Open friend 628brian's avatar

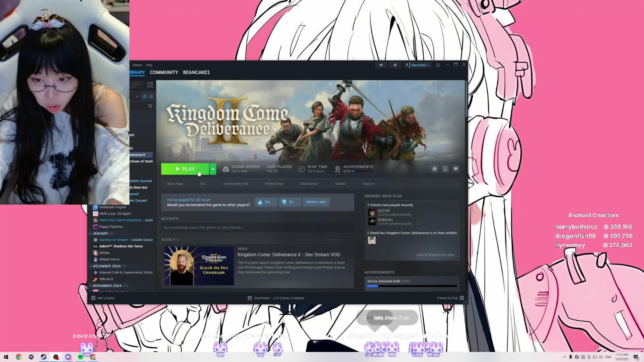point(372,222)
